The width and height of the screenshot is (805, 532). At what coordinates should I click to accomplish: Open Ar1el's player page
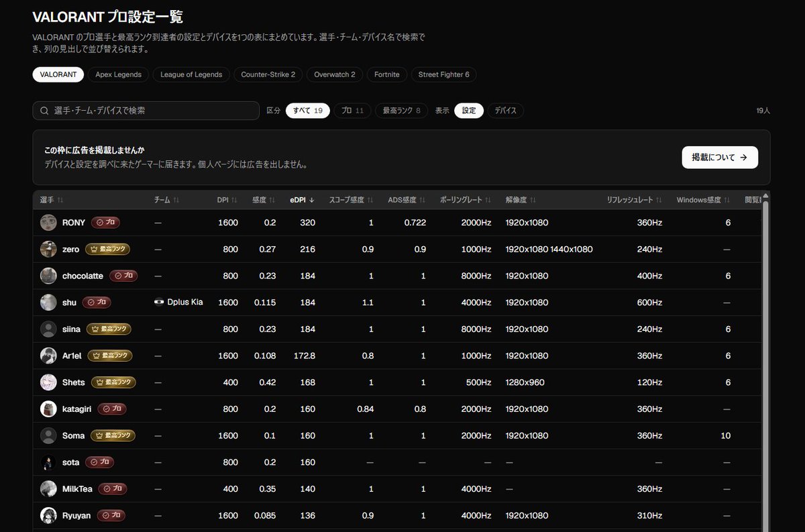point(72,356)
